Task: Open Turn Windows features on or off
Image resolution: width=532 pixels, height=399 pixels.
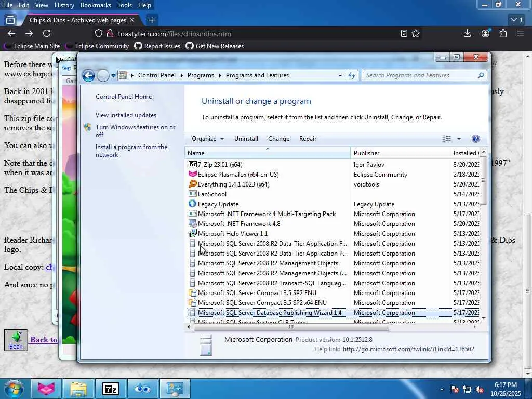Action: coord(136,131)
